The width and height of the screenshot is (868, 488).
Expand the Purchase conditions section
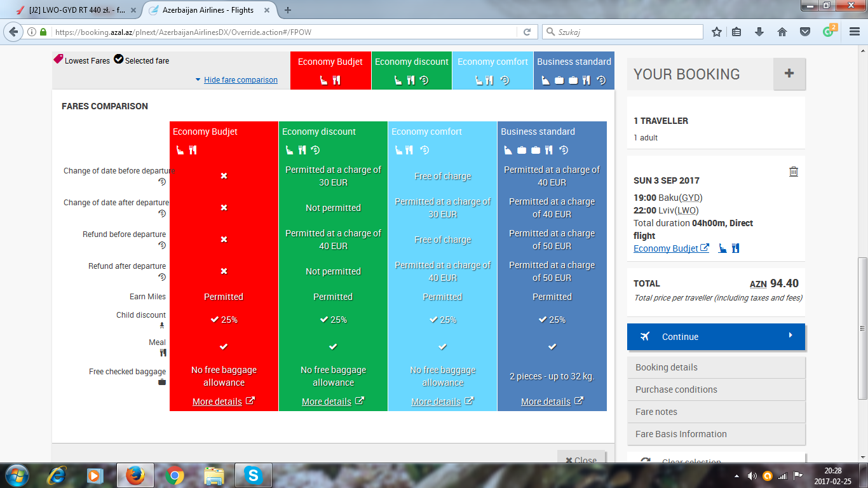(x=716, y=390)
